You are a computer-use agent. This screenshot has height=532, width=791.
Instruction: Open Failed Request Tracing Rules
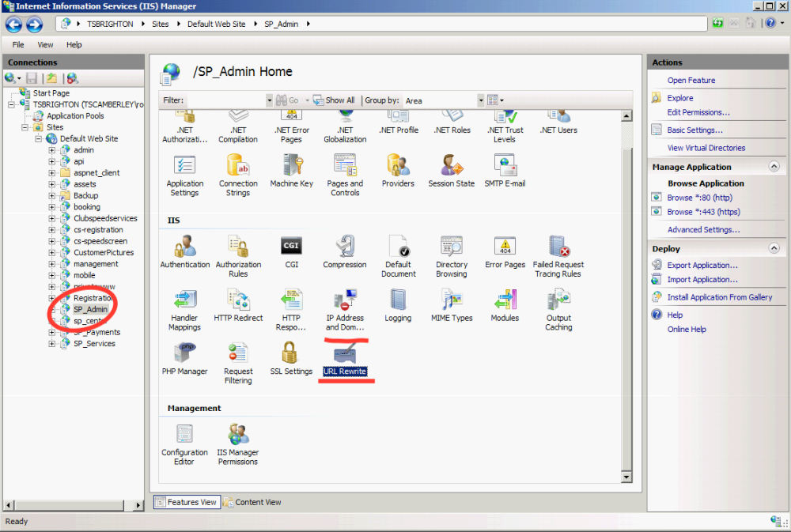pyautogui.click(x=558, y=257)
